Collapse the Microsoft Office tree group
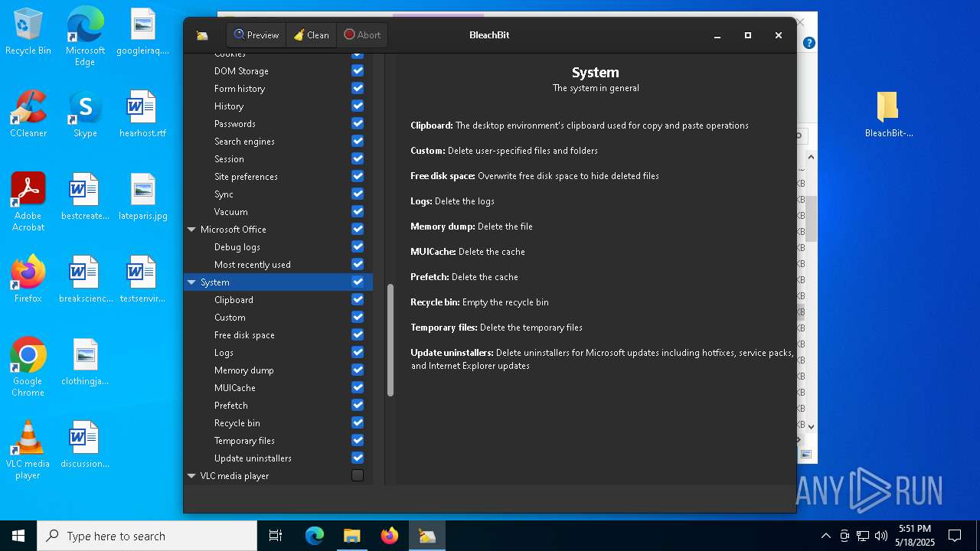The image size is (980, 551). click(x=191, y=230)
